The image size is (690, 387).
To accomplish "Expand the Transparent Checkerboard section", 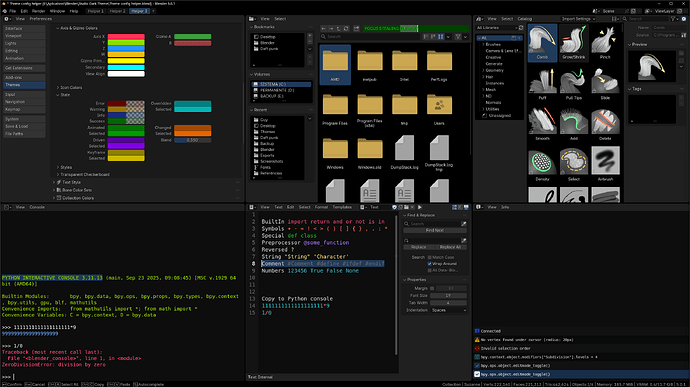I will (83, 174).
